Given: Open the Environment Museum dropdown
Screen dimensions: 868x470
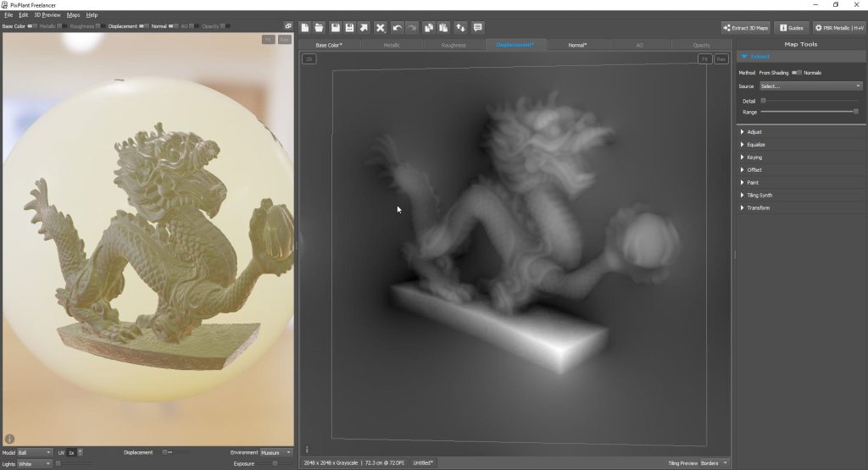Looking at the screenshot, I should [276, 452].
